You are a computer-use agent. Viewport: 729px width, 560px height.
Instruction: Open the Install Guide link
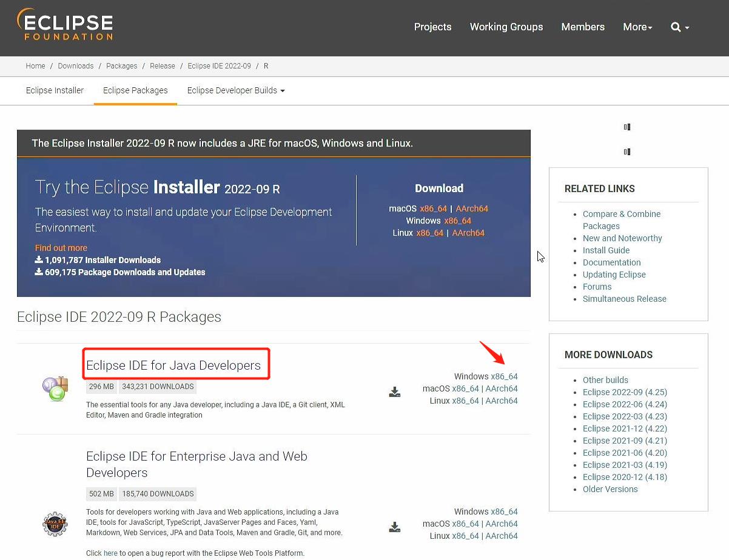click(606, 250)
